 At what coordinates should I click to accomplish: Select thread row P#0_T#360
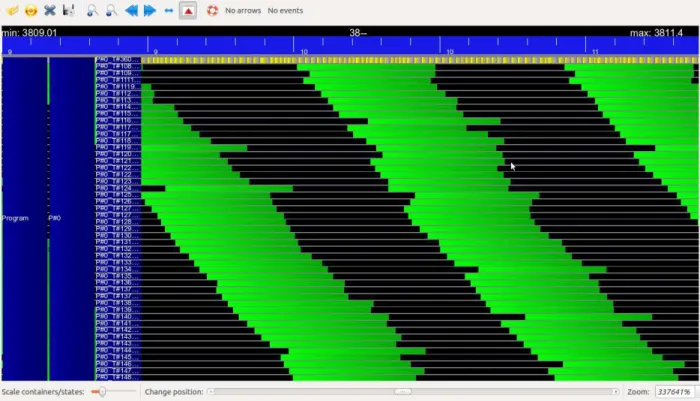pyautogui.click(x=117, y=59)
